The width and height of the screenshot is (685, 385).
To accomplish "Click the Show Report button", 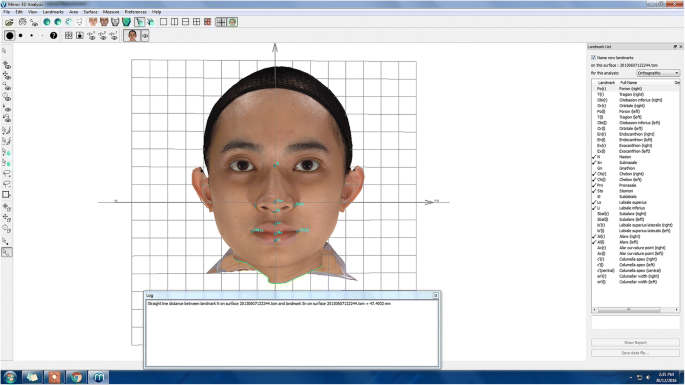I will [x=635, y=343].
